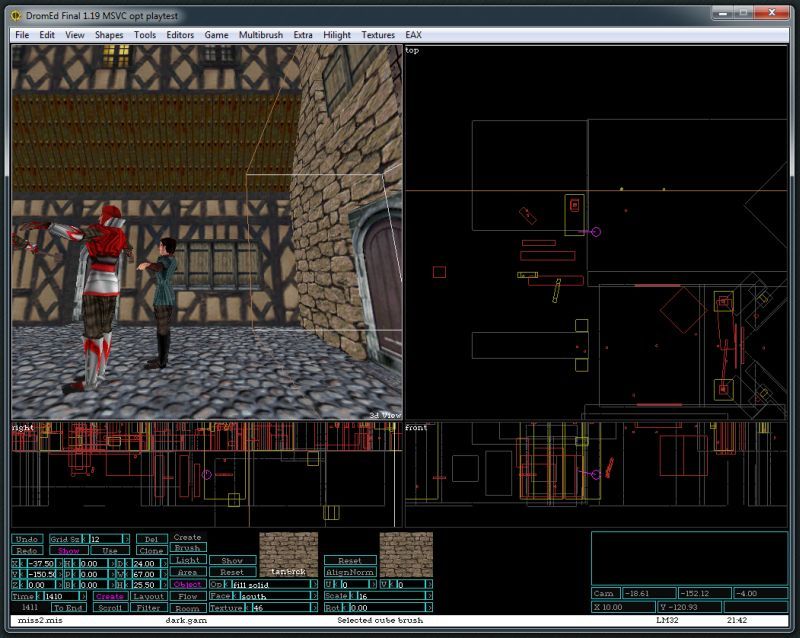Click the Cam Y field showing -152.12
This screenshot has width=800, height=638.
[704, 593]
